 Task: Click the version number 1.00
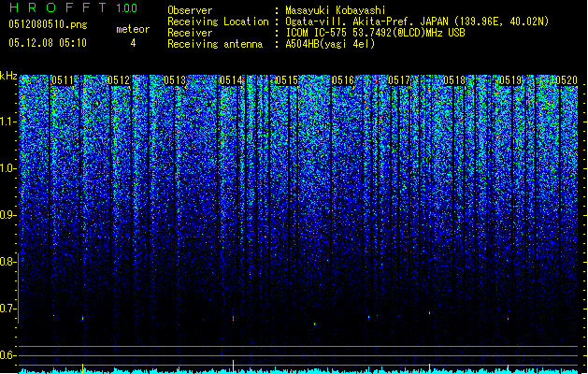127,7
